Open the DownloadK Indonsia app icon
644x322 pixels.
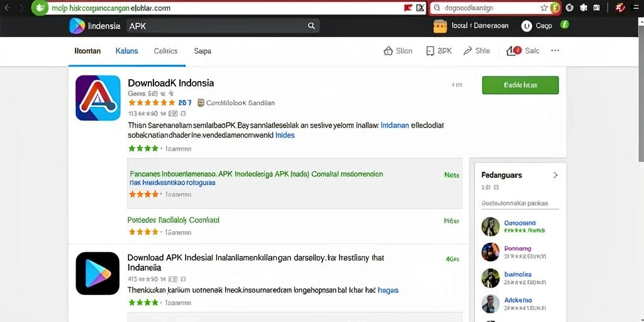coord(97,97)
